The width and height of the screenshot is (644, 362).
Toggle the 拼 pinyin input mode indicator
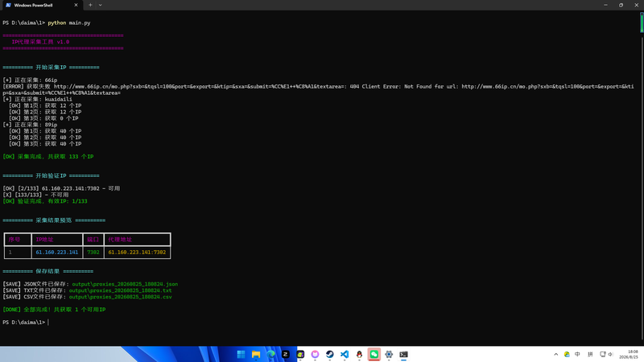pos(590,354)
